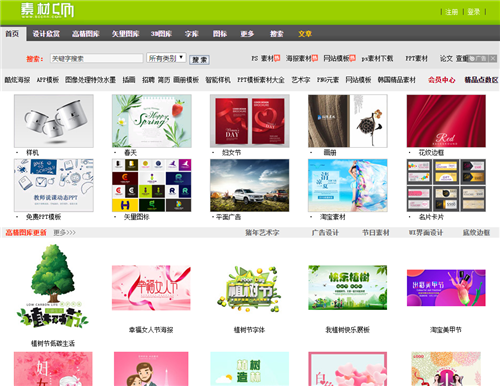Screen dimensions: 500x386
Task: Open the red silk 花纹边框 thumbnail
Action: (446, 121)
